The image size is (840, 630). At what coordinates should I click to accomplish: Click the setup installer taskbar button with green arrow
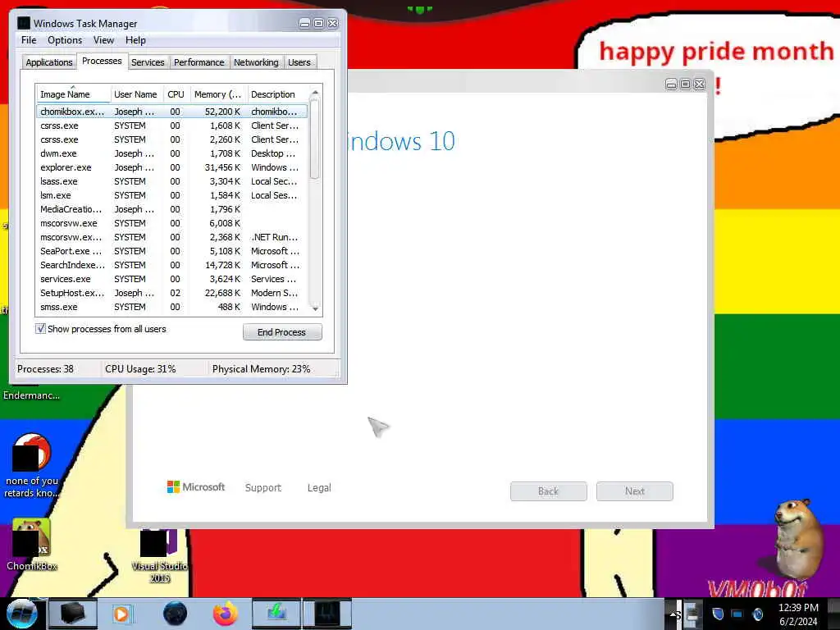click(276, 614)
